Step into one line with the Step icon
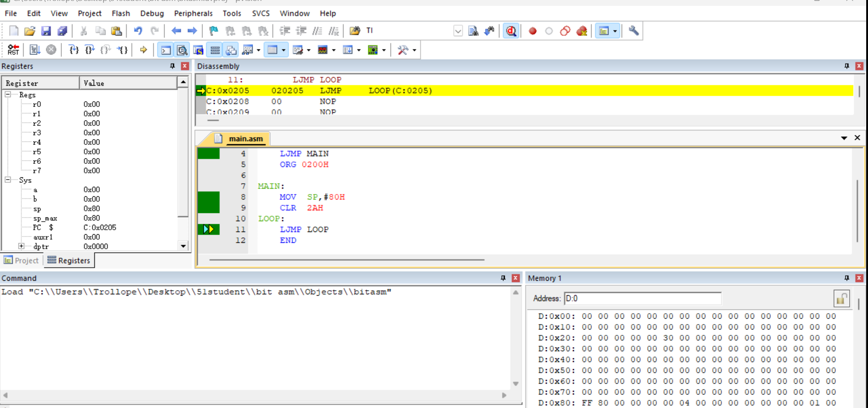The height and width of the screenshot is (408, 868). (74, 50)
